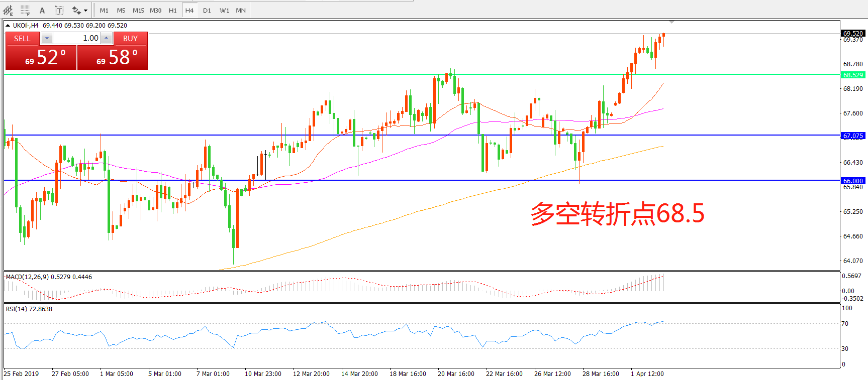Switch chart to M1 timeframe
The height and width of the screenshot is (380, 868).
[104, 10]
